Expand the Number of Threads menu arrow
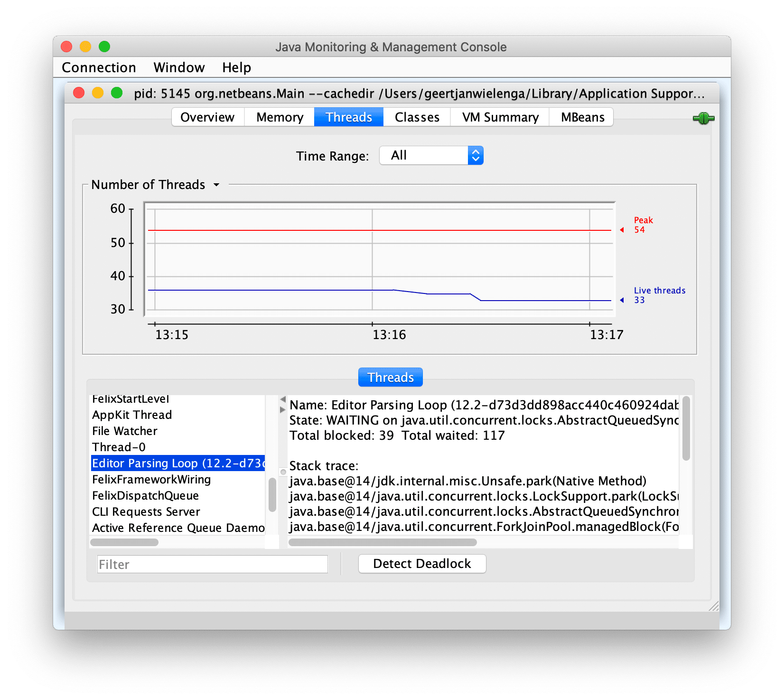 tap(216, 185)
